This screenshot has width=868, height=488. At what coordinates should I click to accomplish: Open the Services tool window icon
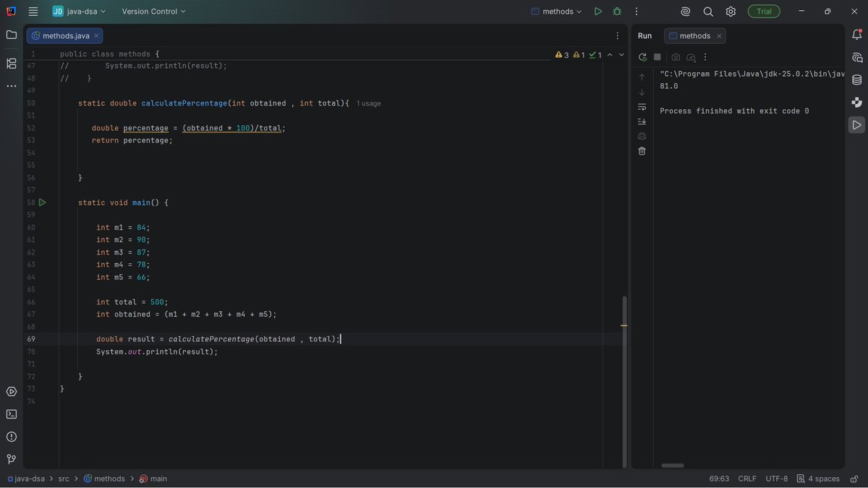coord(12,392)
